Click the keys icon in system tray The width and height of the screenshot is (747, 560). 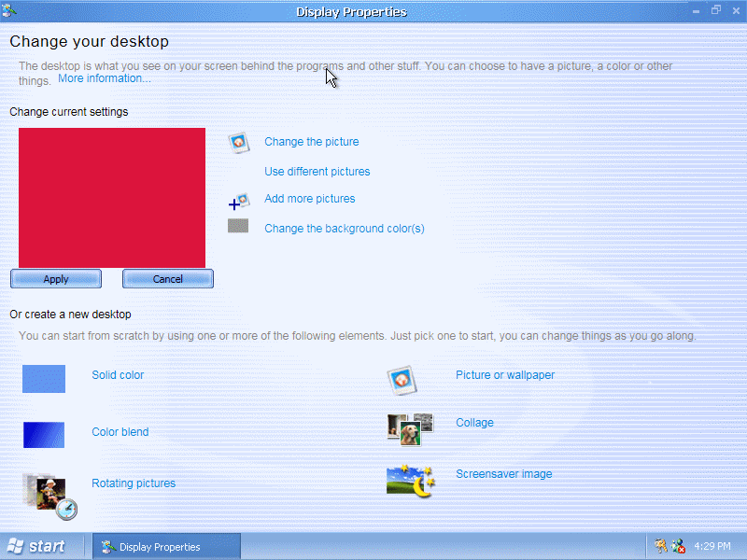click(661, 546)
